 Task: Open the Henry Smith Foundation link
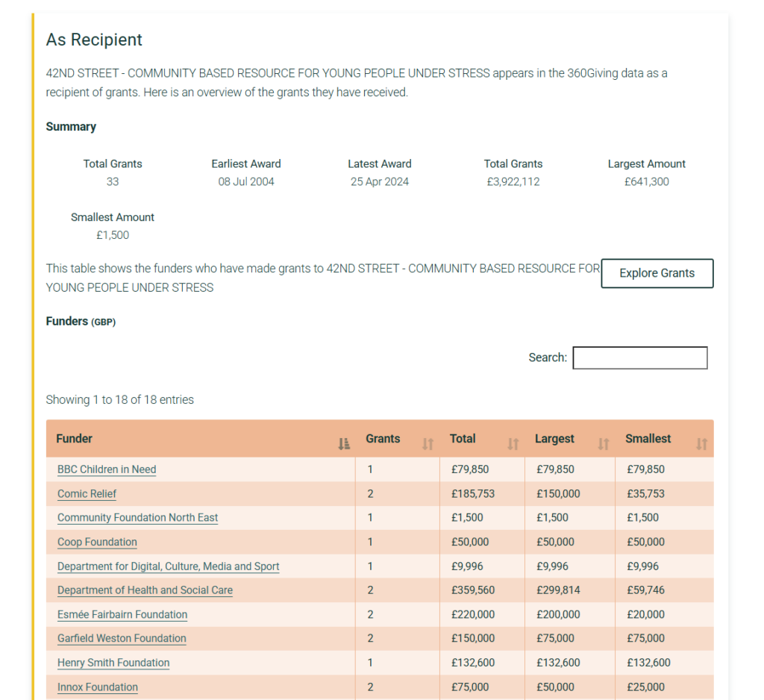click(x=113, y=663)
